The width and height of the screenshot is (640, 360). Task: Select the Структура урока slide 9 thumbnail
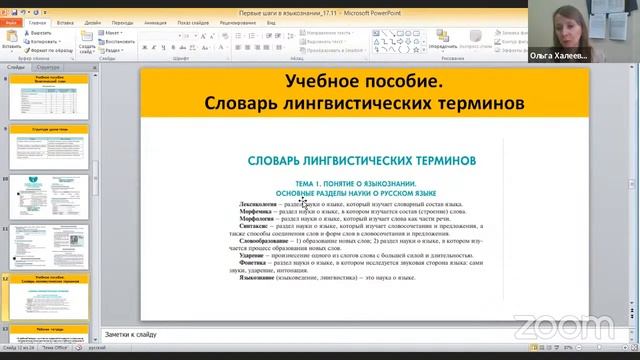[49, 147]
